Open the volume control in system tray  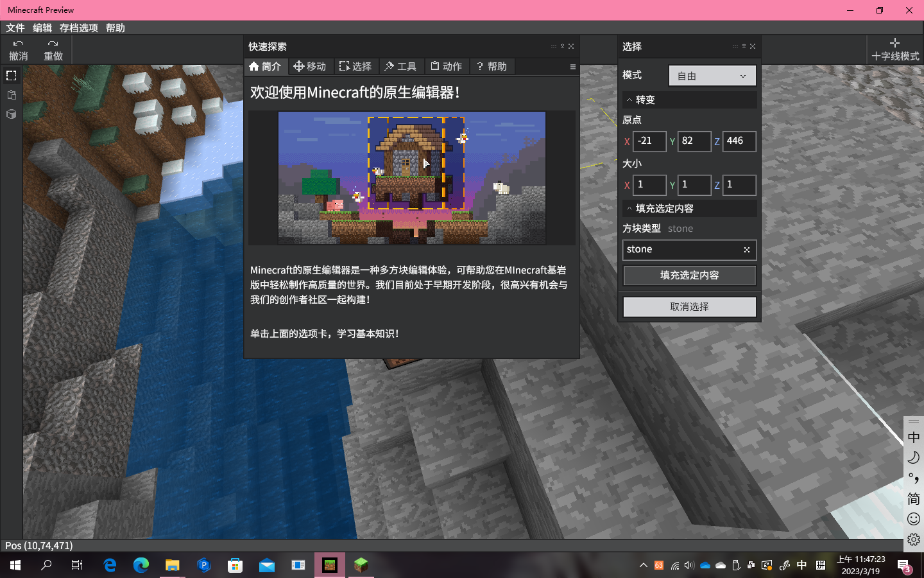pyautogui.click(x=689, y=565)
